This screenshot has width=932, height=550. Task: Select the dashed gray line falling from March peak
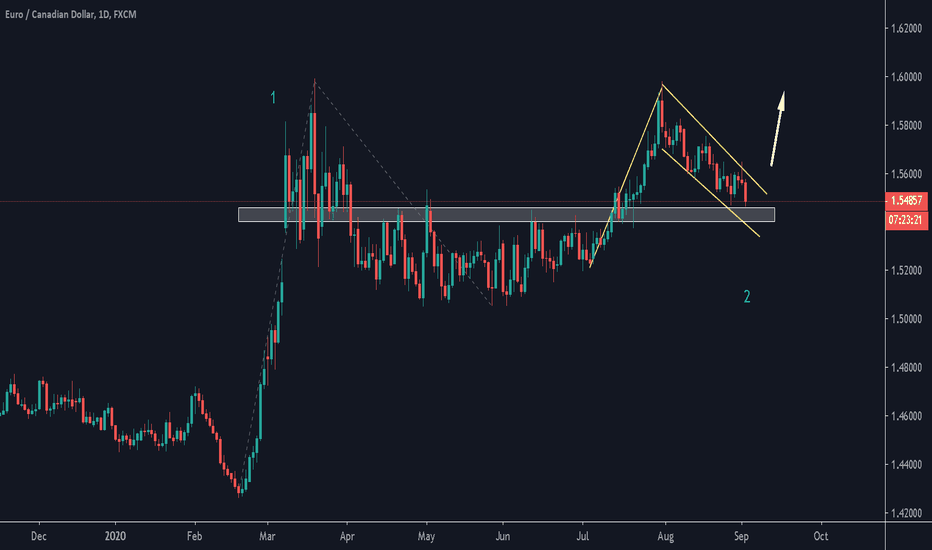coord(403,193)
